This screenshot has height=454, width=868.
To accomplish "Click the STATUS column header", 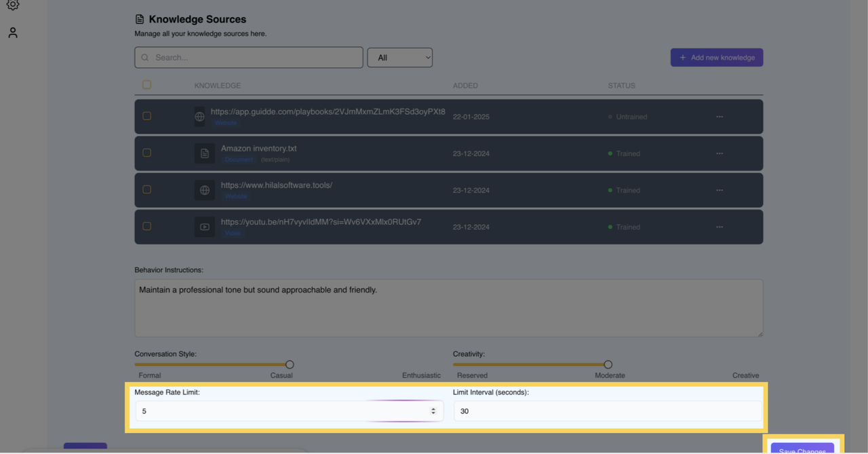I will (621, 86).
